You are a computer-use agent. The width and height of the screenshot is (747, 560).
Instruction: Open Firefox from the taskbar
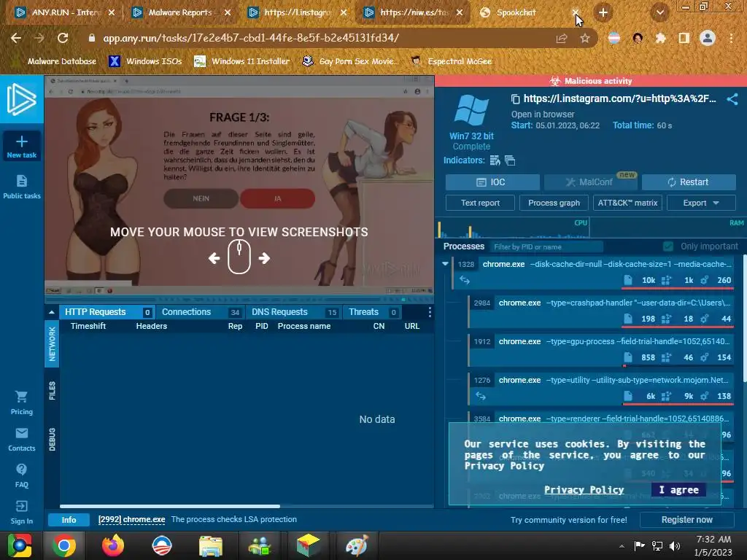coord(113,545)
